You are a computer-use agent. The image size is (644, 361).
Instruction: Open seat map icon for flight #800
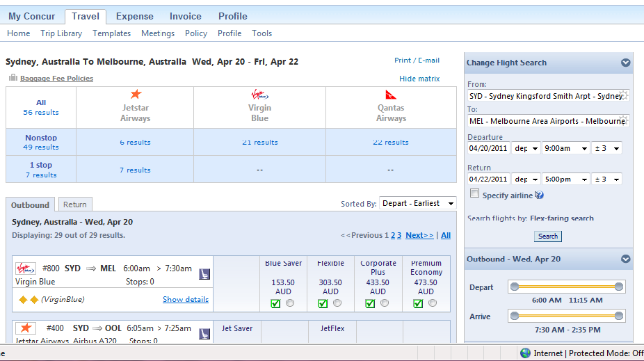204,274
